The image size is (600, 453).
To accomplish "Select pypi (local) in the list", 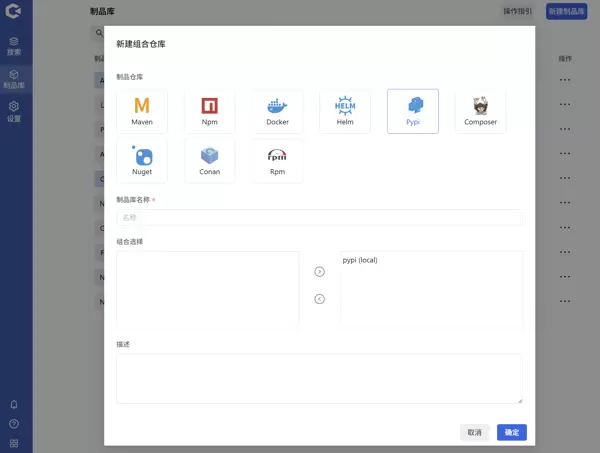I will click(x=360, y=260).
